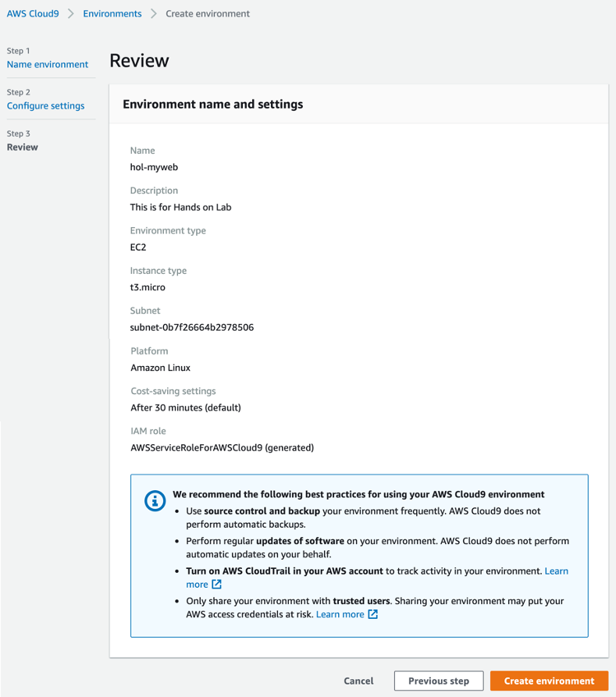Click the Previous step button
This screenshot has height=697, width=616.
point(439,681)
